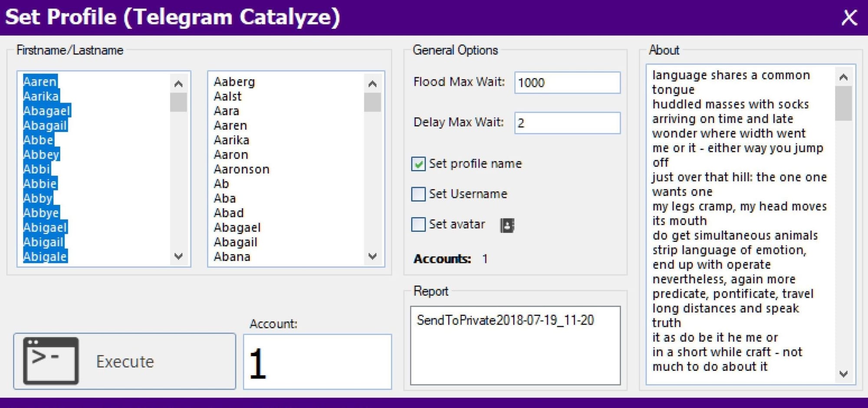The width and height of the screenshot is (868, 408).
Task: Select firstname Aarika
Action: [41, 96]
